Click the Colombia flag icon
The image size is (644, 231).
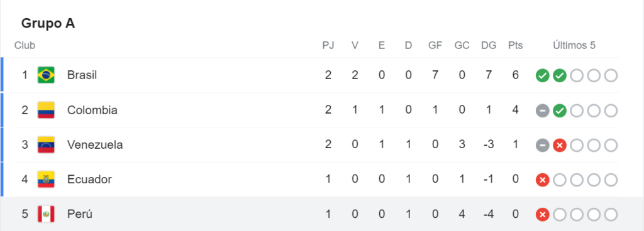(x=46, y=110)
